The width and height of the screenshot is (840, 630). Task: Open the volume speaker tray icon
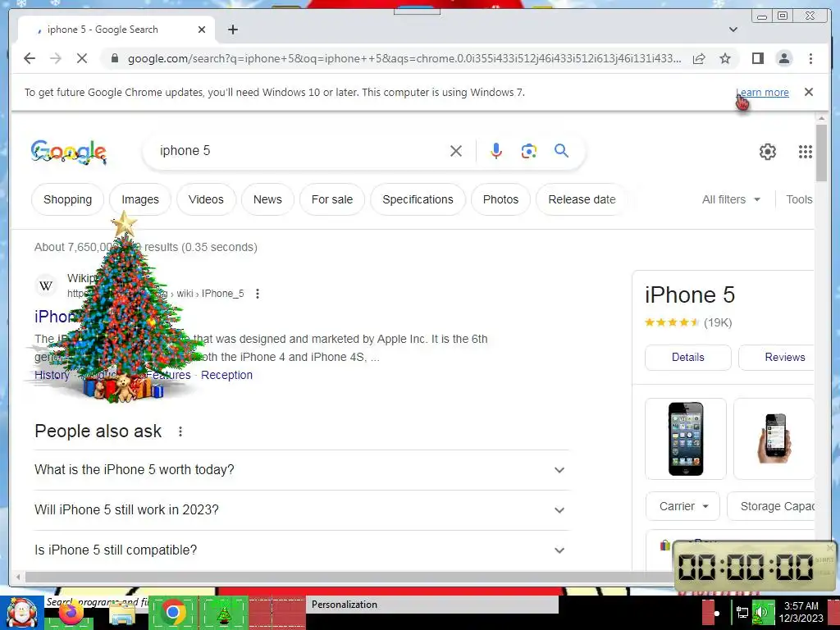[761, 612]
